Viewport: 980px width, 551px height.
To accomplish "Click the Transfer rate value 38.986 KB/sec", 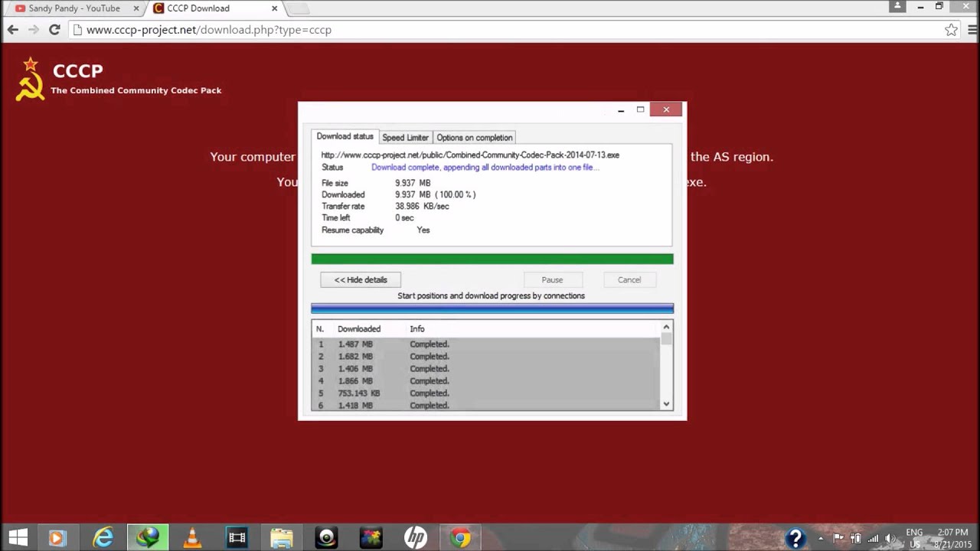I will (x=422, y=207).
